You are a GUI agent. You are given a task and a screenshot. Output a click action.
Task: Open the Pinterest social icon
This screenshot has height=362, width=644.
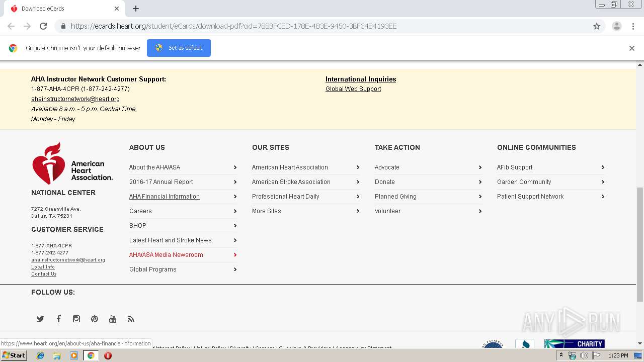(x=95, y=319)
